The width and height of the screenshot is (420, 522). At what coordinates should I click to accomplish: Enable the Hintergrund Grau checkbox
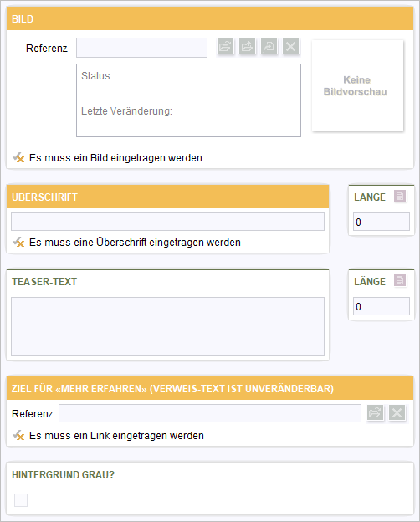click(21, 500)
